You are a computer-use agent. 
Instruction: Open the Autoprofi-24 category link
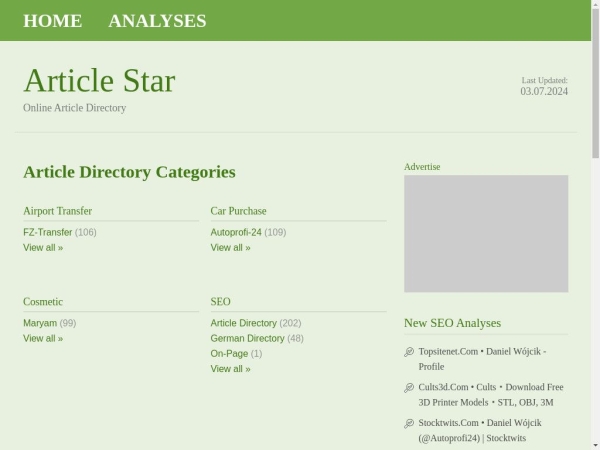pos(236,232)
